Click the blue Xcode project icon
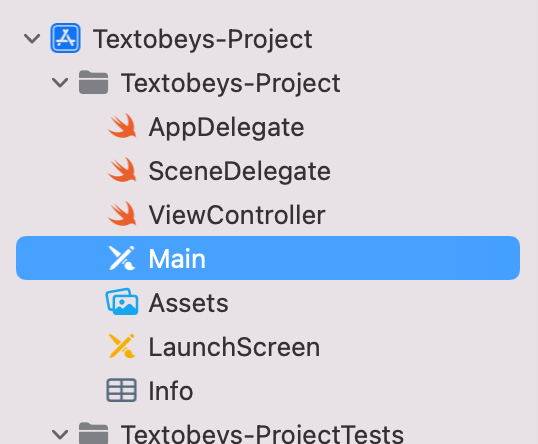The image size is (538, 444). (x=66, y=38)
